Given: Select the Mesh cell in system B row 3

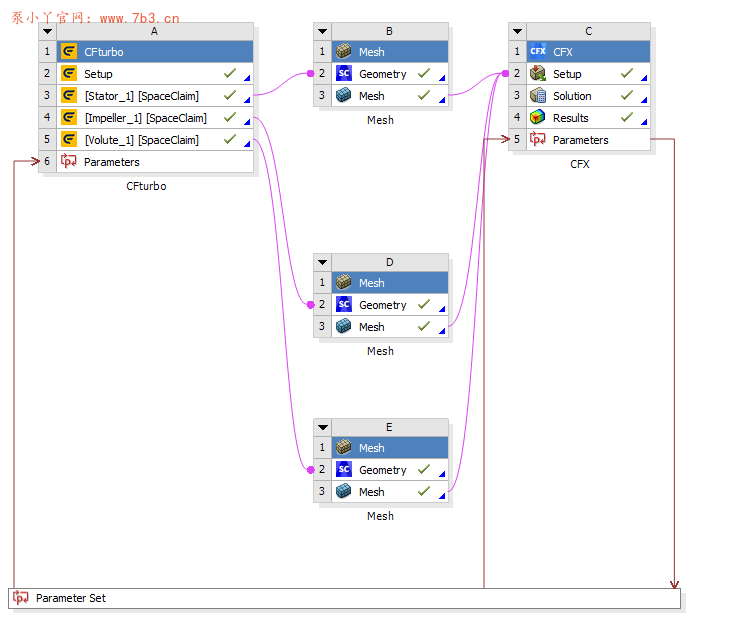Looking at the screenshot, I should (390, 95).
